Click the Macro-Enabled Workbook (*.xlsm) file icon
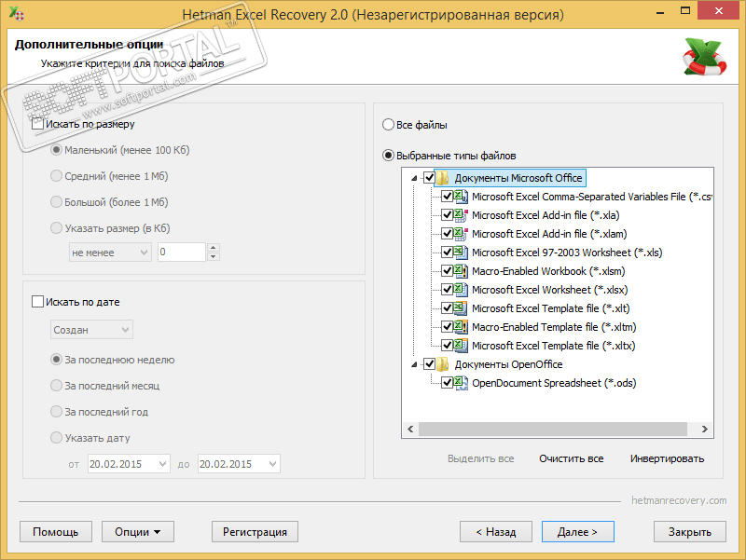 click(461, 271)
